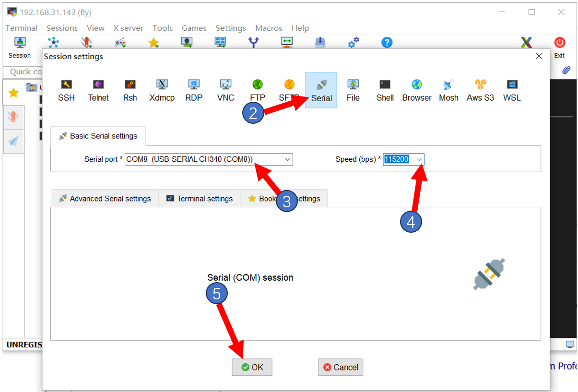Open the Macros menu
Viewport: 578px width, 392px height.
click(269, 28)
